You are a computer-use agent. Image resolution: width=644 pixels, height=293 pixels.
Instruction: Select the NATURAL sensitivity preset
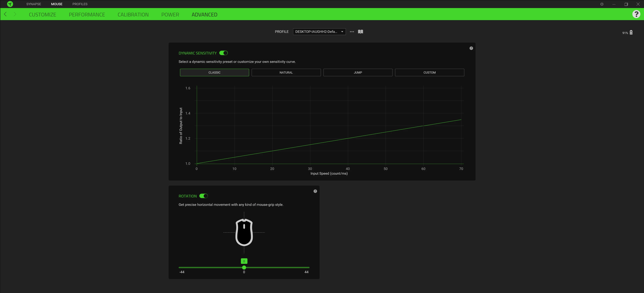286,72
